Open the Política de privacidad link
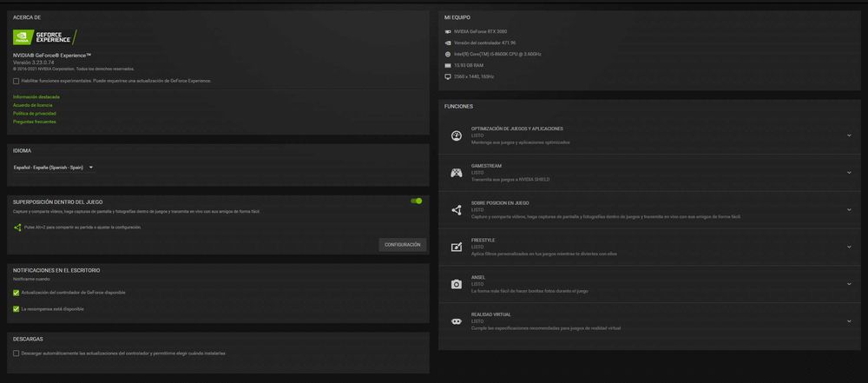The width and height of the screenshot is (868, 383). 35,113
